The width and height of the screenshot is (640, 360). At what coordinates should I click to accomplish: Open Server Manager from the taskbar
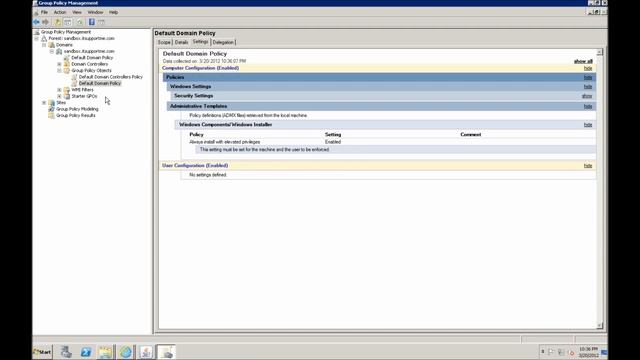66,352
